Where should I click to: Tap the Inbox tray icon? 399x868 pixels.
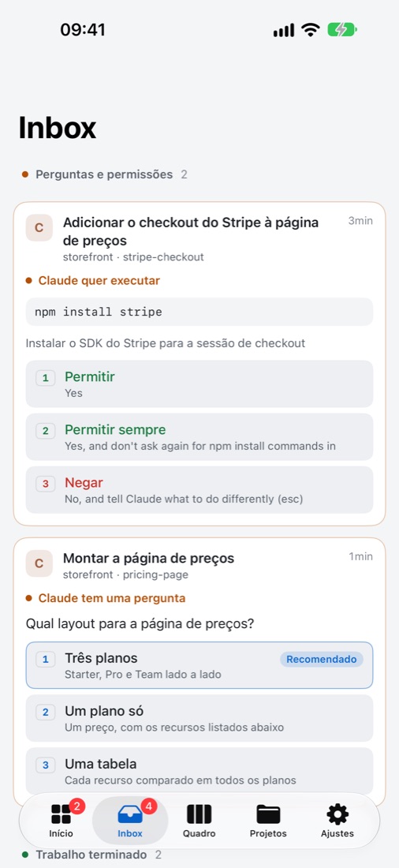[x=130, y=814]
